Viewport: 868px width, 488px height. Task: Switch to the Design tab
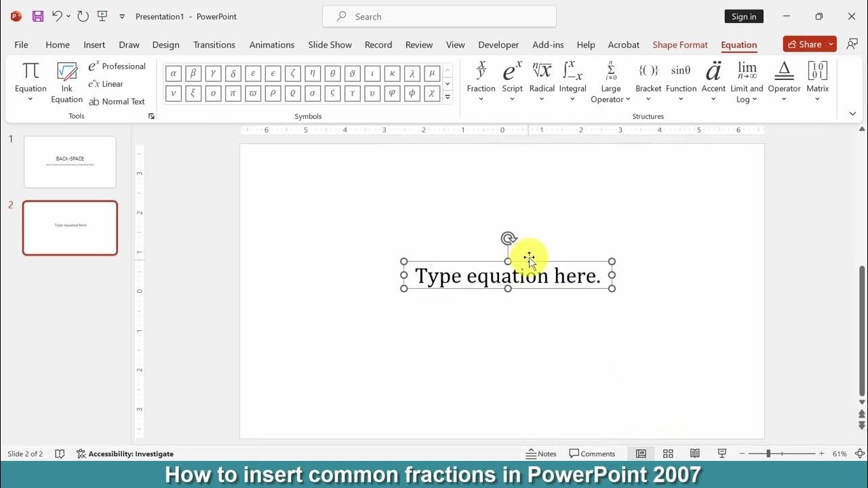tap(165, 45)
